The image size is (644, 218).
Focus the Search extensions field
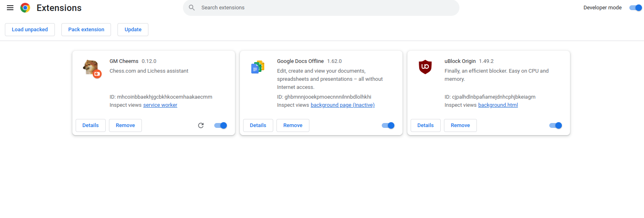click(x=321, y=8)
